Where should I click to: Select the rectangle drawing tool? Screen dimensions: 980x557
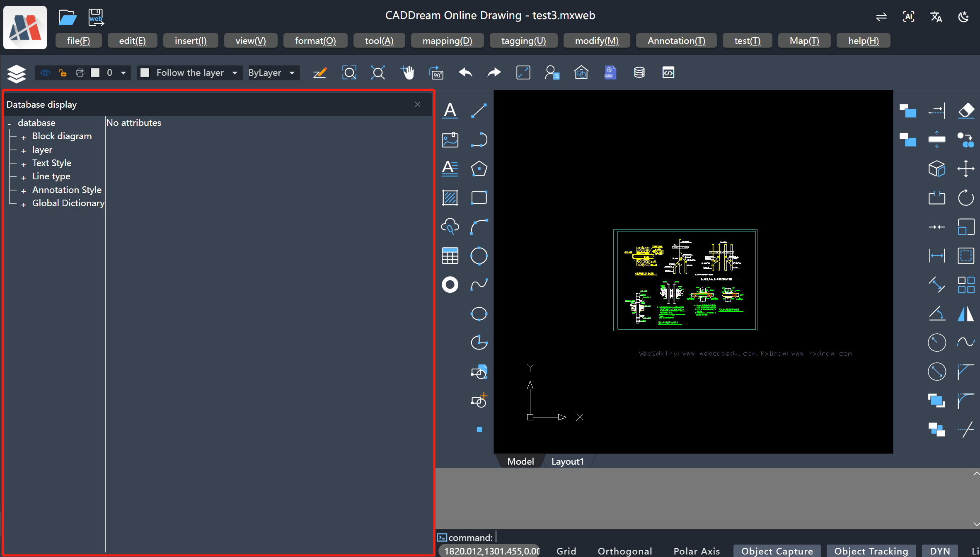(x=479, y=198)
